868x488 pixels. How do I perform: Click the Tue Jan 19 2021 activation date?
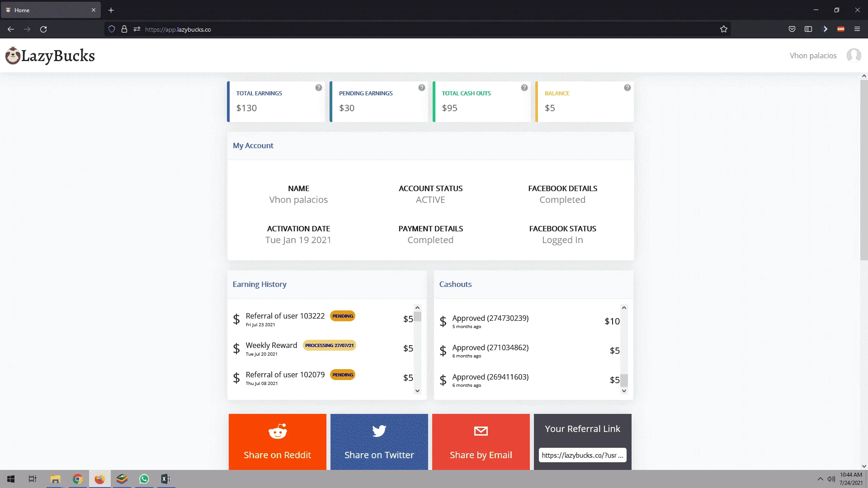pyautogui.click(x=298, y=240)
